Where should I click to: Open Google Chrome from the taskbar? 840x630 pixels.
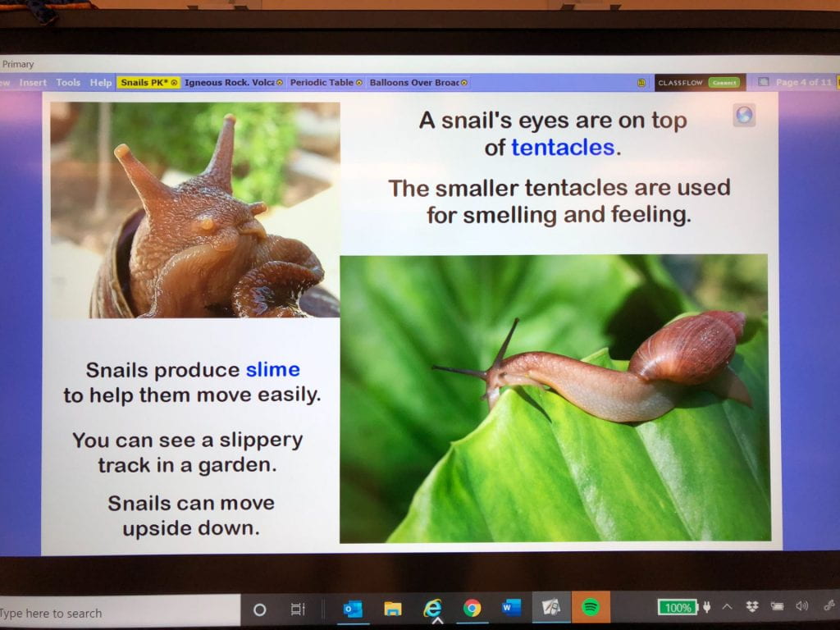click(x=472, y=608)
